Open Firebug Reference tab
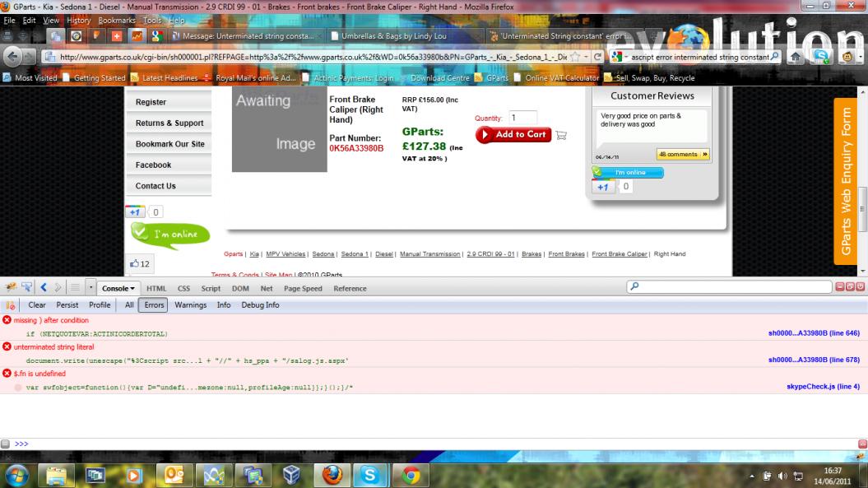The image size is (868, 488). point(350,289)
